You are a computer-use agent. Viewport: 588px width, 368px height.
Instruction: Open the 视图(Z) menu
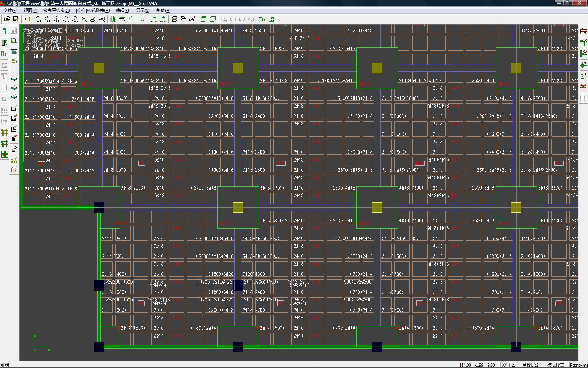pos(30,11)
